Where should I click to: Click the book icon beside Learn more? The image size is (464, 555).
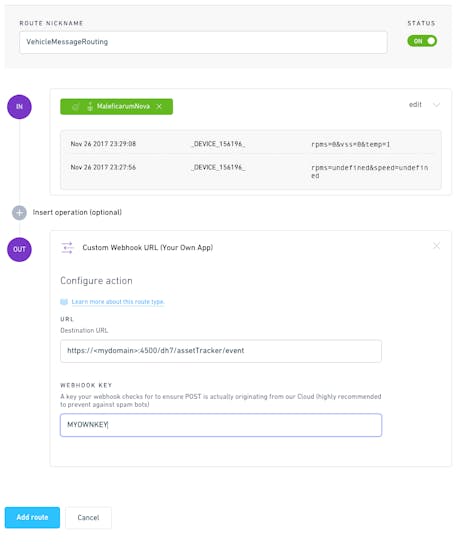tap(64, 302)
